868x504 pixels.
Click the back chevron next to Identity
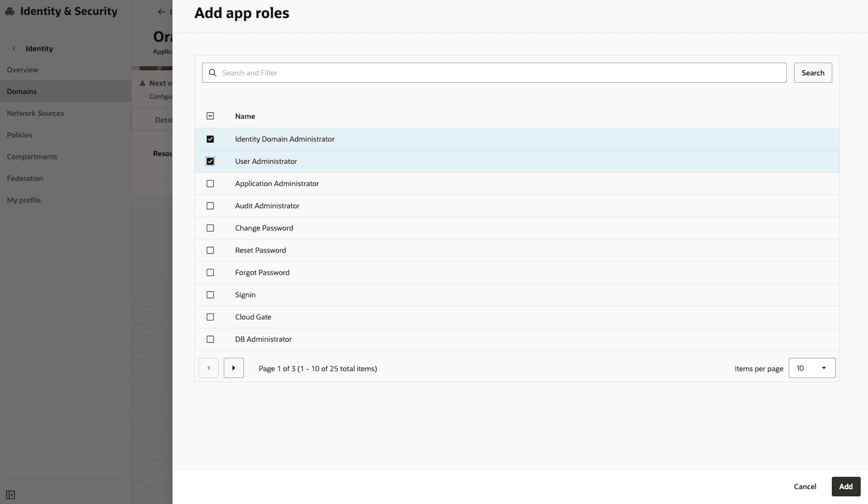14,48
